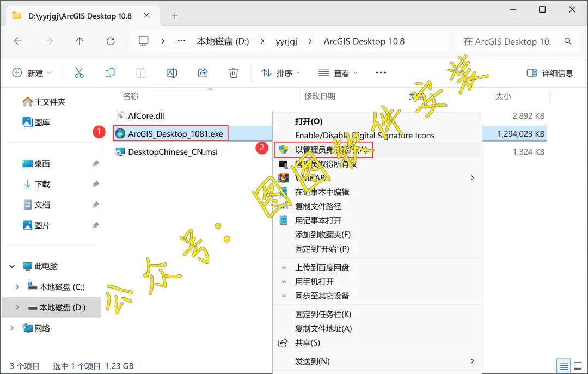Expand the hidden path ellipsis in address bar

click(x=181, y=41)
